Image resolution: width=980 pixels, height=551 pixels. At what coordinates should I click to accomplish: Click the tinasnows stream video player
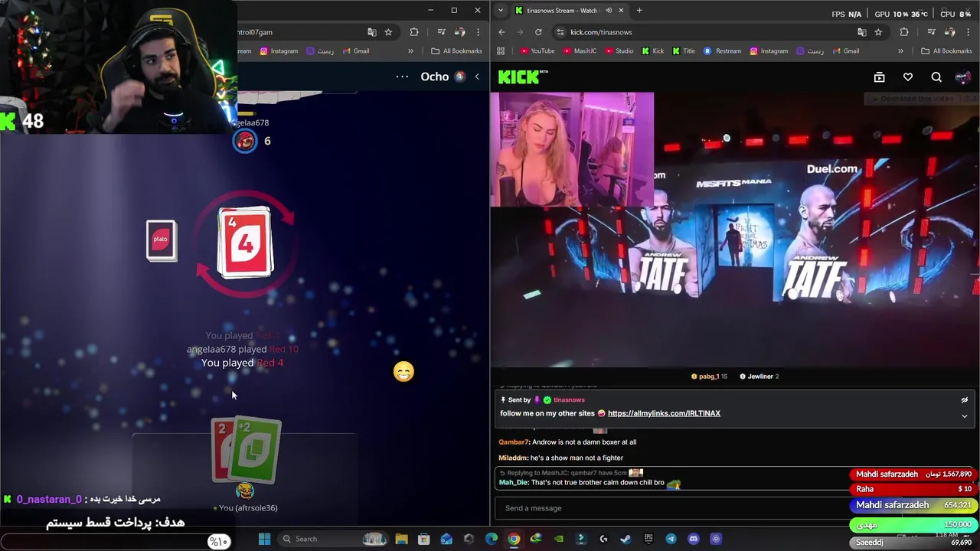tap(735, 230)
